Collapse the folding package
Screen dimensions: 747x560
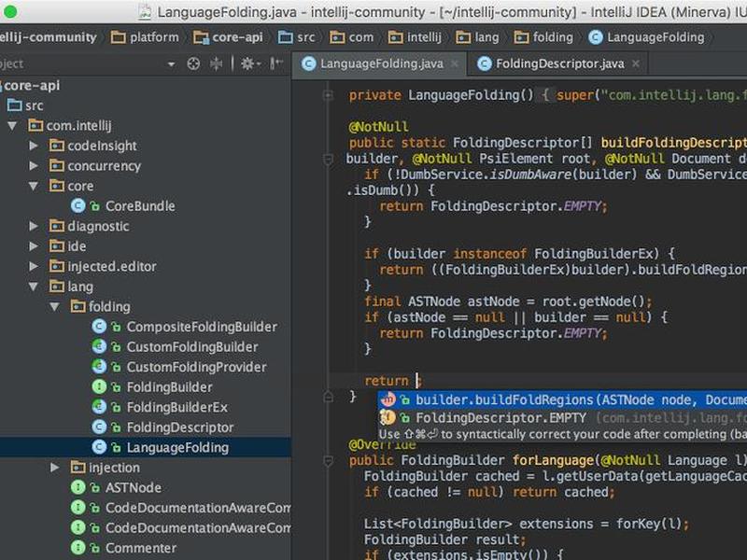tap(55, 307)
